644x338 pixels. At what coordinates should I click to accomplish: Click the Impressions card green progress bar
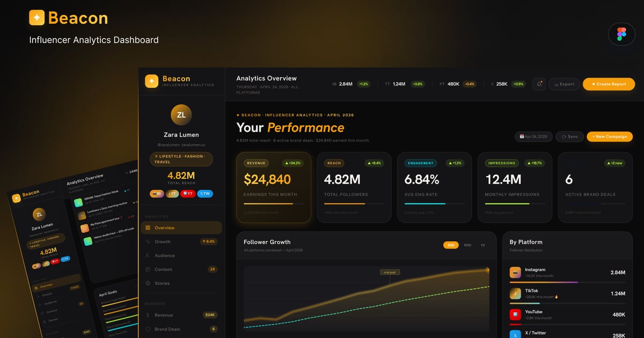point(515,204)
